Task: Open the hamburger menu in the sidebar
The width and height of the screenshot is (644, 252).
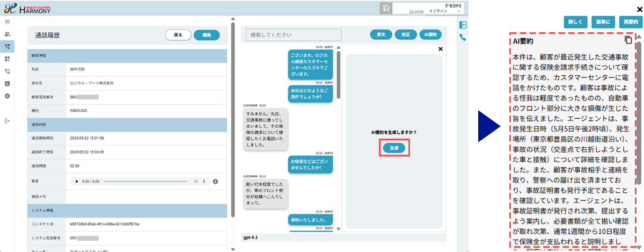Action: click(7, 21)
